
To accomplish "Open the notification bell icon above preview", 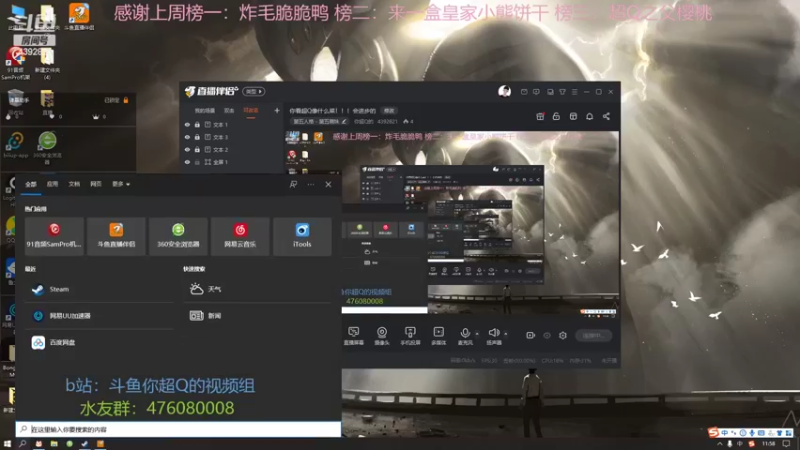I will (x=589, y=116).
